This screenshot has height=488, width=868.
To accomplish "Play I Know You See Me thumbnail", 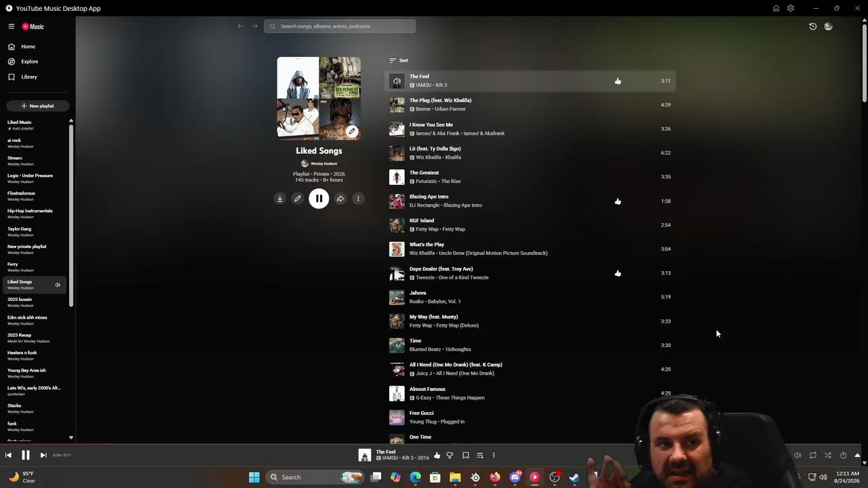I will 397,129.
